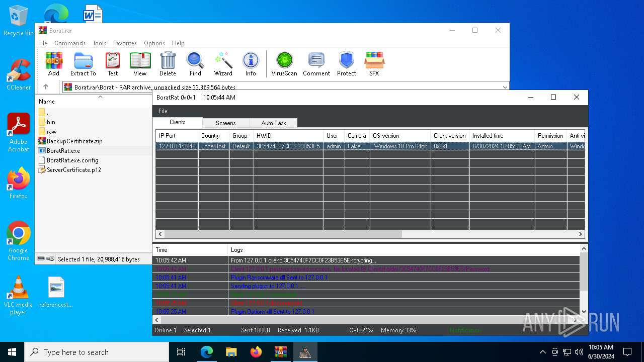Click the Windows Start button
Screen dimensions: 644x362
pyautogui.click(x=12, y=352)
